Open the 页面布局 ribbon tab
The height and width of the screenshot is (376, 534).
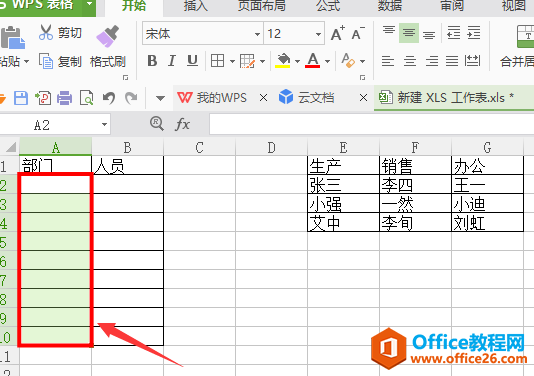[x=262, y=6]
